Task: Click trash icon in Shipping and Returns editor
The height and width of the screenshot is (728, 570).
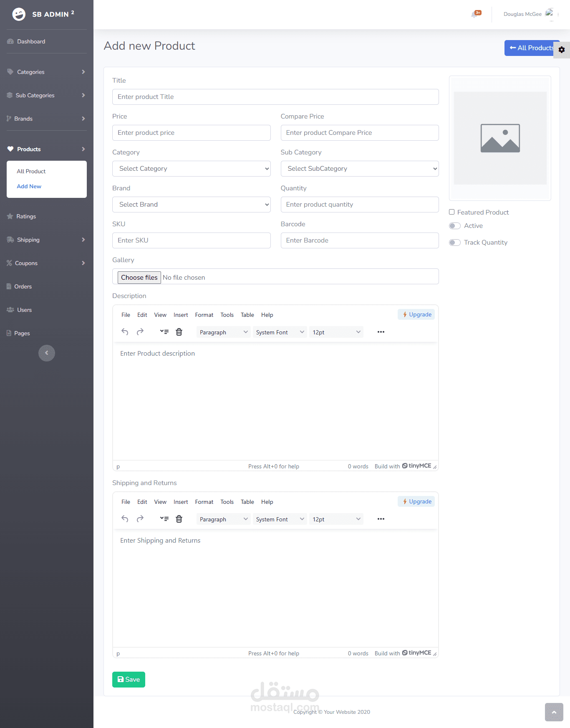Action: point(179,519)
